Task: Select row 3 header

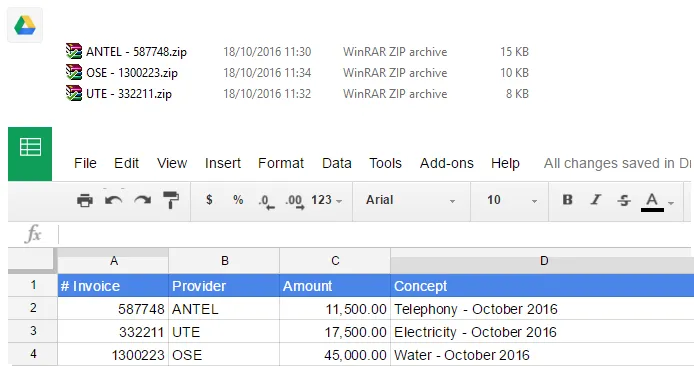Action: [33, 331]
